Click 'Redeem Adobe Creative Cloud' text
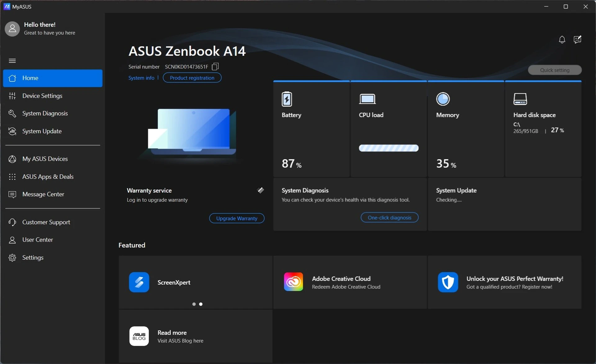 [346, 287]
